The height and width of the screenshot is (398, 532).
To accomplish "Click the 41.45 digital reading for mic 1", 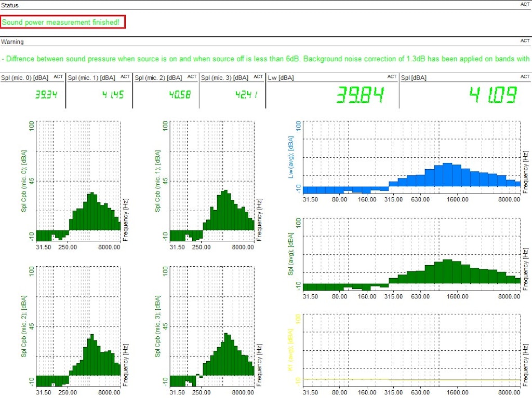I will [113, 94].
